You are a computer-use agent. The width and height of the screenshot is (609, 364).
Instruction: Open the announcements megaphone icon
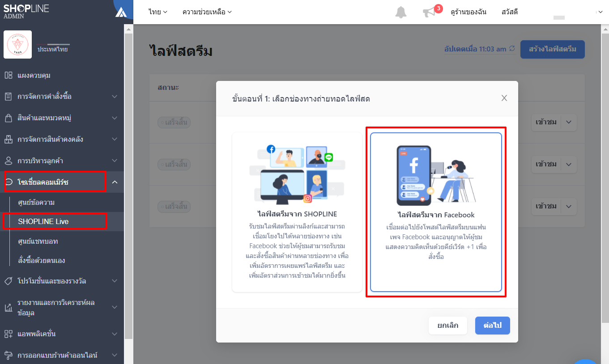(429, 13)
